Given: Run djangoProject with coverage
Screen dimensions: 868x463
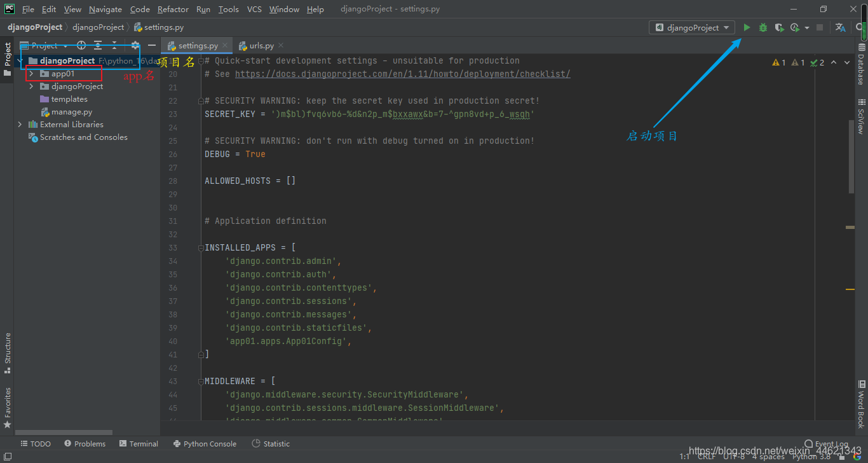Looking at the screenshot, I should [x=779, y=27].
